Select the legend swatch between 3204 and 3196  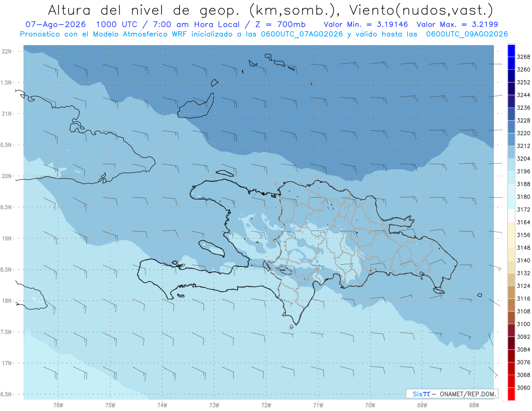(x=511, y=165)
